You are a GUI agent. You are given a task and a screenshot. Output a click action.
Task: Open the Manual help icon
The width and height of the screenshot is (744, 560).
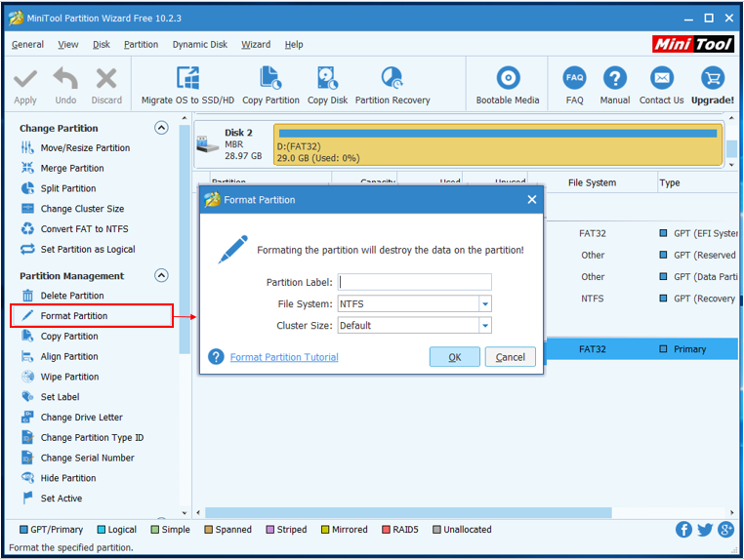click(x=615, y=78)
